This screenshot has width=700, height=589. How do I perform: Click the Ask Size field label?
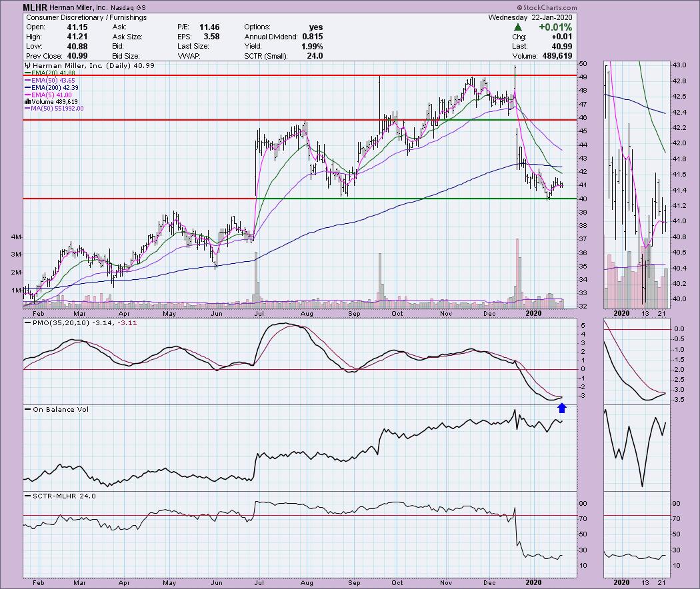tap(127, 37)
